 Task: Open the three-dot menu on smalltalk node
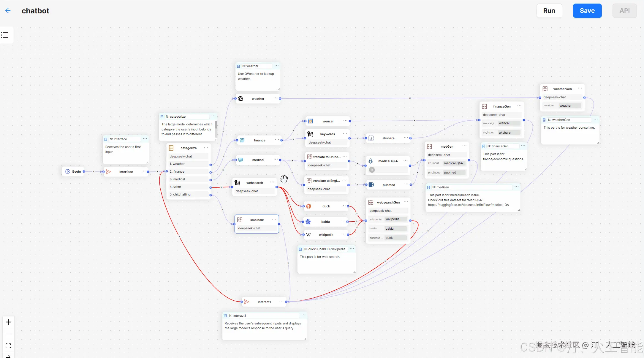tap(274, 220)
